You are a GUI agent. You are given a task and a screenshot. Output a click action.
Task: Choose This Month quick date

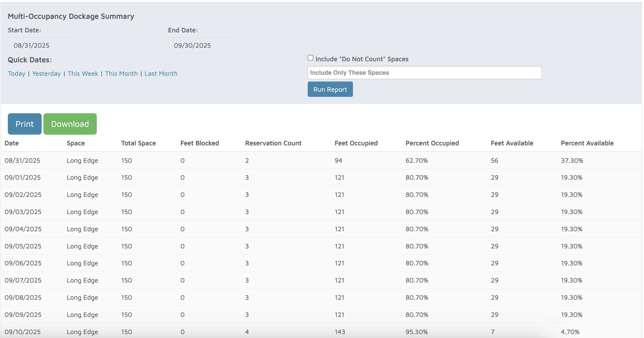pos(121,74)
